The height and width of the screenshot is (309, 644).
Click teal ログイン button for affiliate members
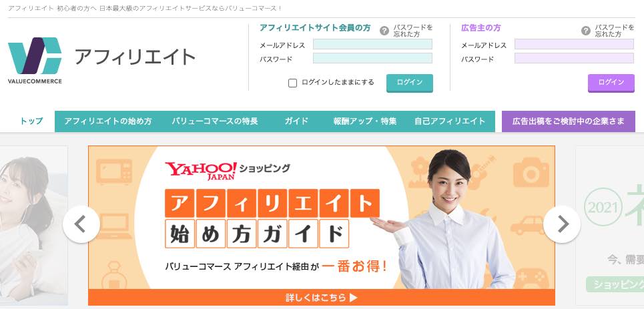[x=410, y=83]
